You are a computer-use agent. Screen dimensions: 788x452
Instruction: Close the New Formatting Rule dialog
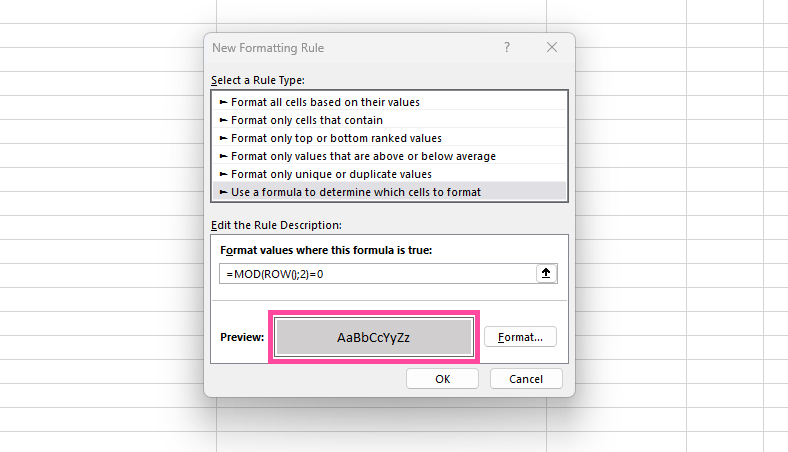pos(552,47)
